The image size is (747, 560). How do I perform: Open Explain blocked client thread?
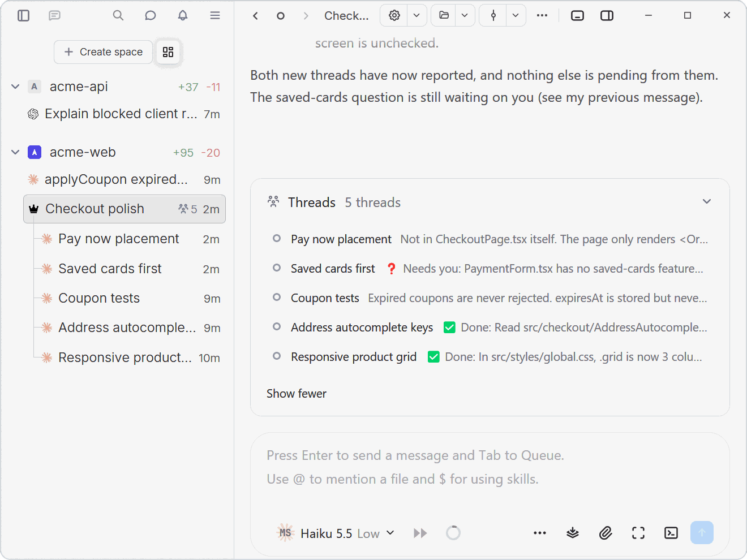coord(124,114)
